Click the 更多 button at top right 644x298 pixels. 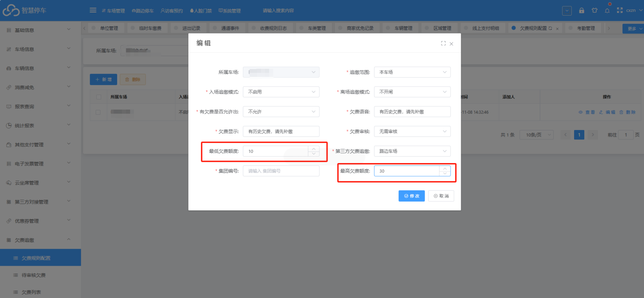click(x=633, y=29)
